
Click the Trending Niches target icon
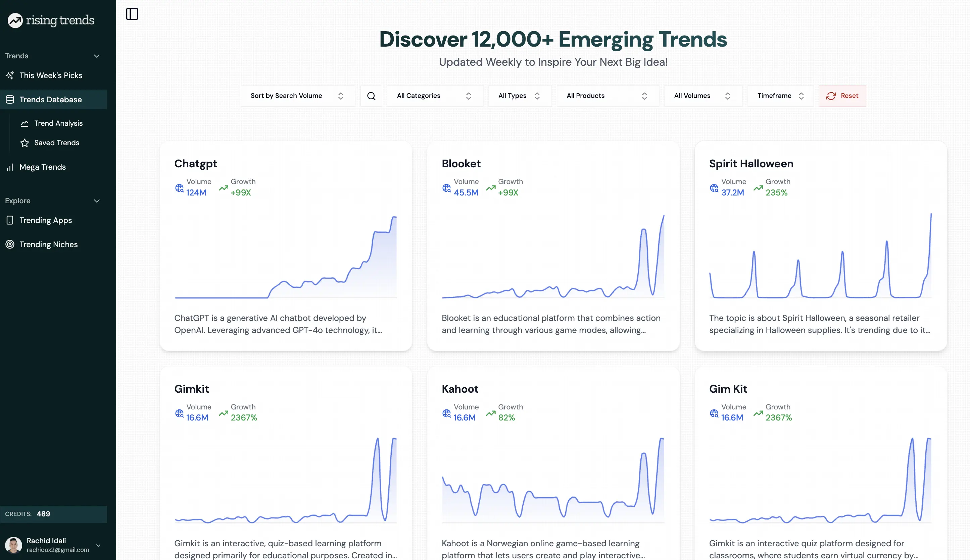[x=10, y=244]
